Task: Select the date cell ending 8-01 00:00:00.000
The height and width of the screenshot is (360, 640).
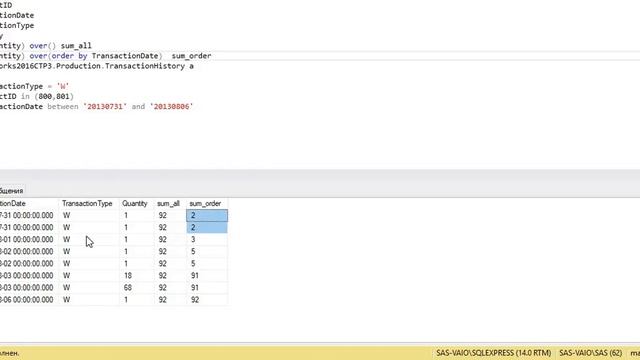Action: (29, 239)
